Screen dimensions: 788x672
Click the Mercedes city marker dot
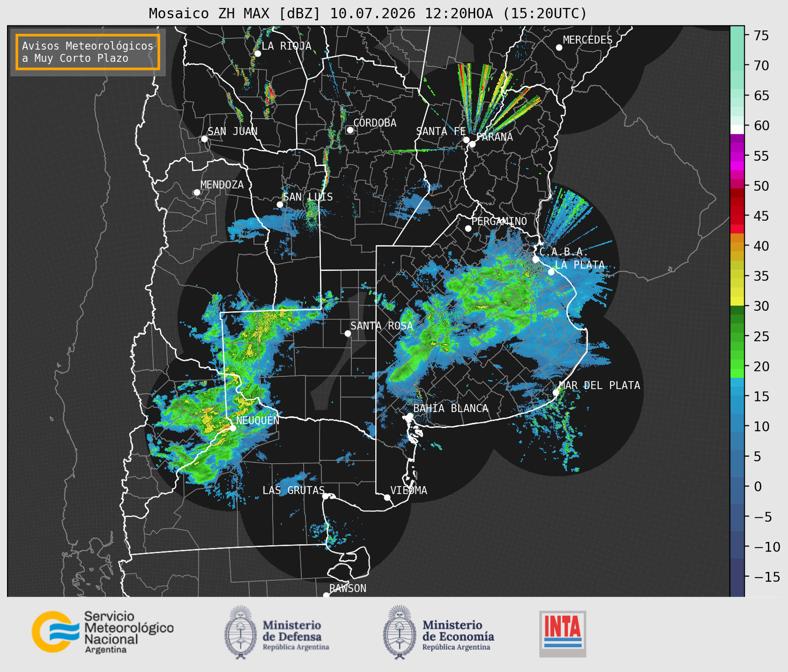coord(559,47)
